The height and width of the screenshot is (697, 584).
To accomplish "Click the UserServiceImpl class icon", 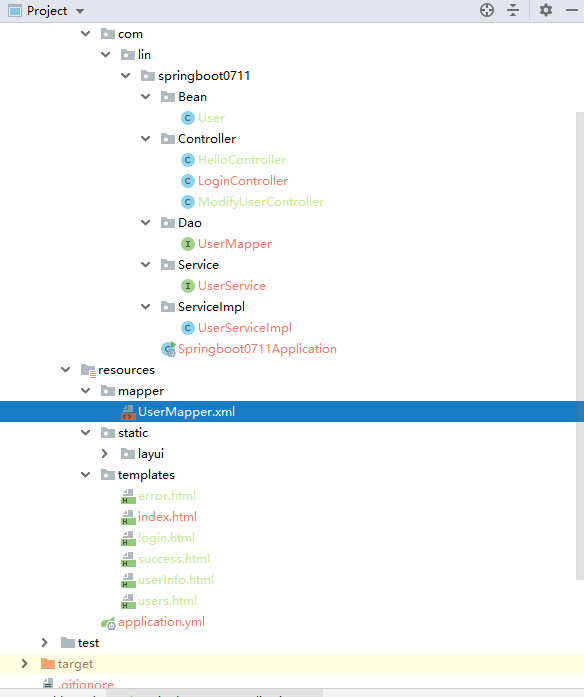I will (x=188, y=328).
